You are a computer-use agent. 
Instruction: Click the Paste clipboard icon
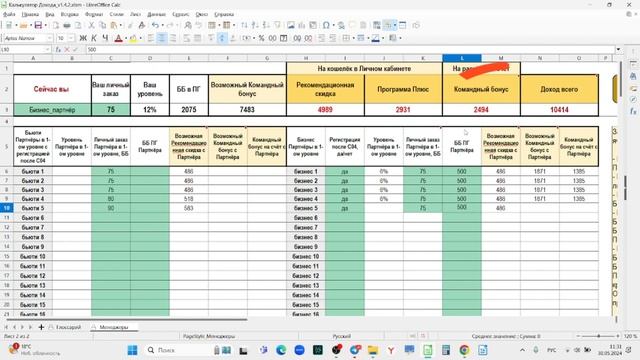pos(114,25)
